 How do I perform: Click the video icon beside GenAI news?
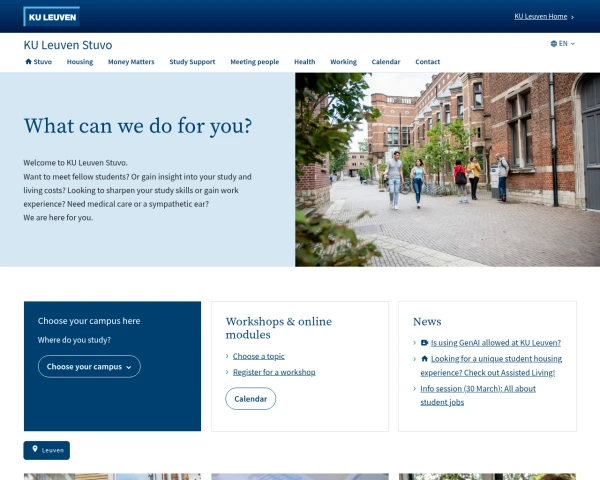click(425, 342)
